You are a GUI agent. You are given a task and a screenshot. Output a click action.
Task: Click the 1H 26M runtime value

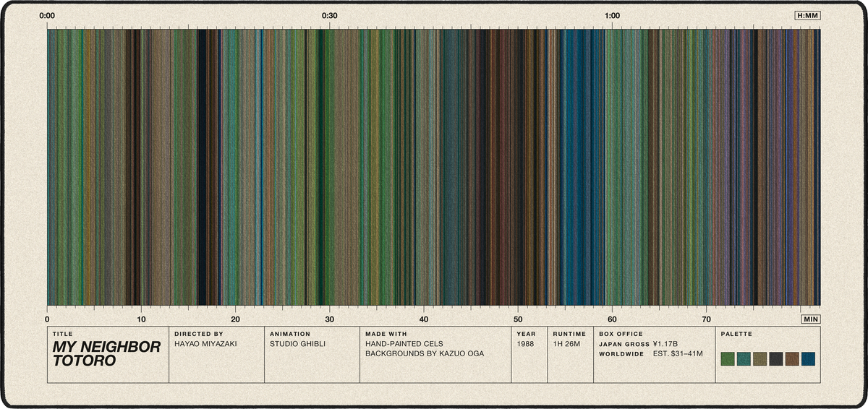click(x=567, y=344)
